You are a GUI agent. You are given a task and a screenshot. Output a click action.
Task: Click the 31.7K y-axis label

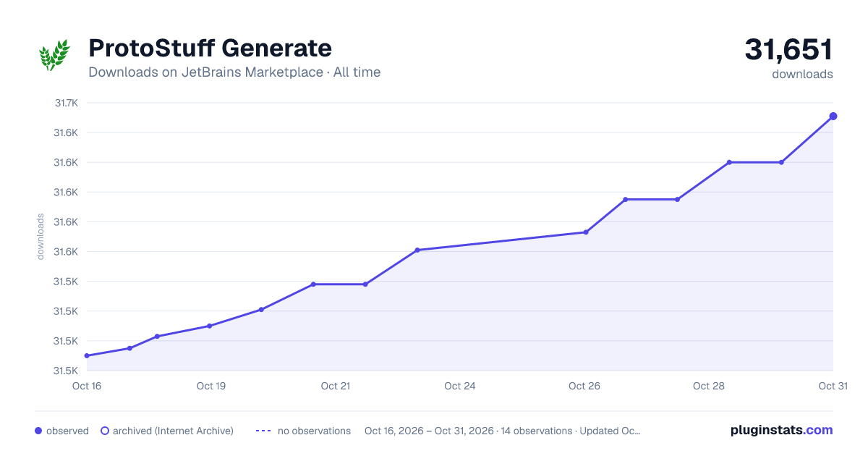point(66,103)
